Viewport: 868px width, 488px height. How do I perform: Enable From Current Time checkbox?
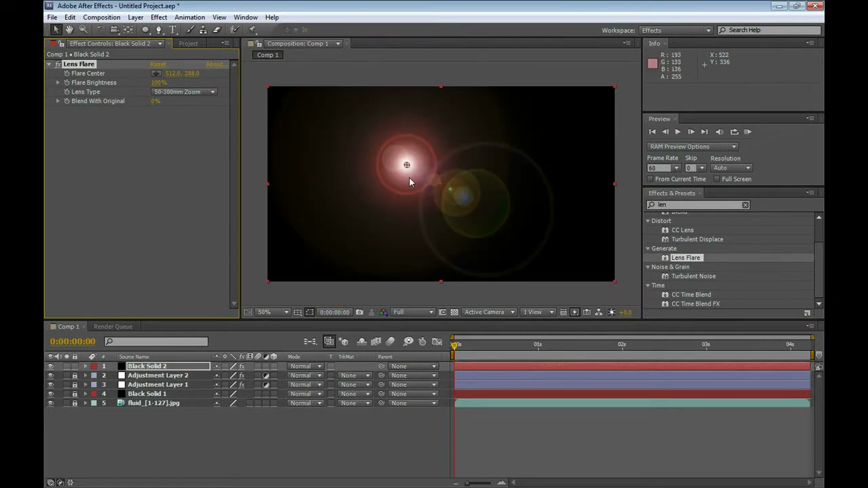pyautogui.click(x=650, y=179)
